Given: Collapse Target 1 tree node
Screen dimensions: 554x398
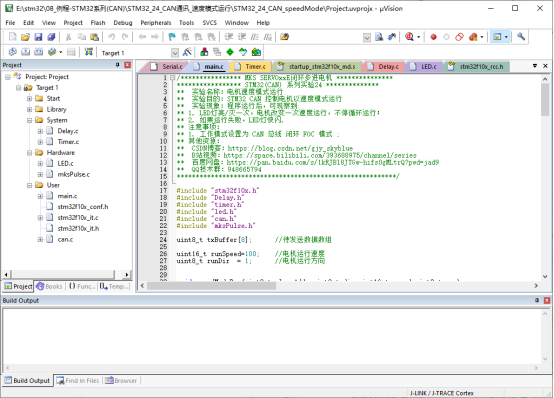Looking at the screenshot, I should click(18, 88).
